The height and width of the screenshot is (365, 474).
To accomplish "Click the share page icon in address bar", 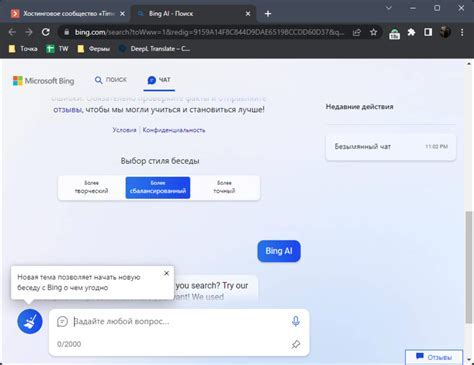I will click(357, 32).
